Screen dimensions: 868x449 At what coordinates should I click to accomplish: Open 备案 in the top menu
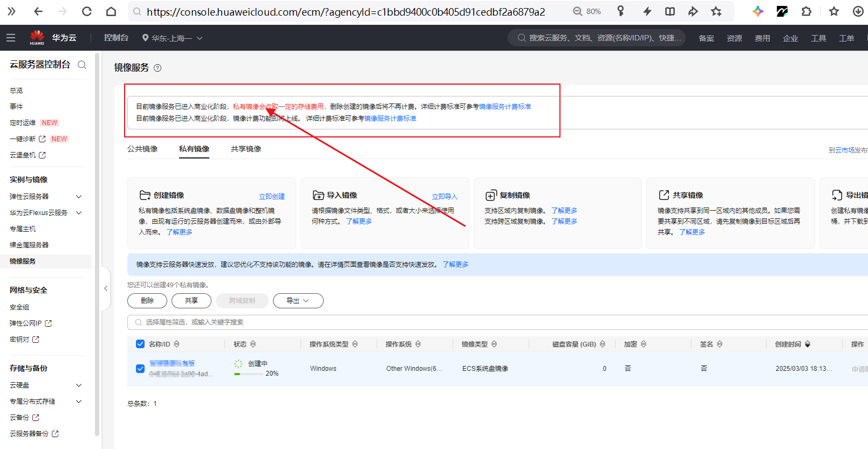click(706, 38)
